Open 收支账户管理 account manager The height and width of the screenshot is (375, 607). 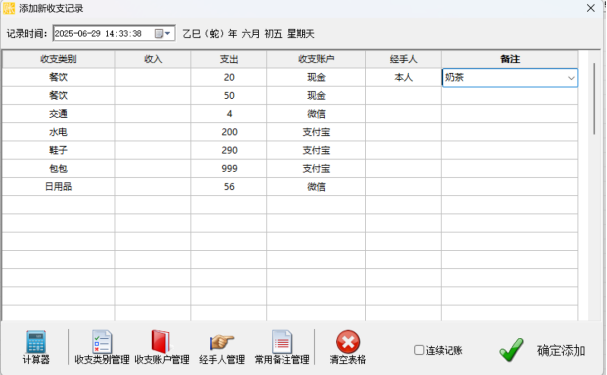162,347
